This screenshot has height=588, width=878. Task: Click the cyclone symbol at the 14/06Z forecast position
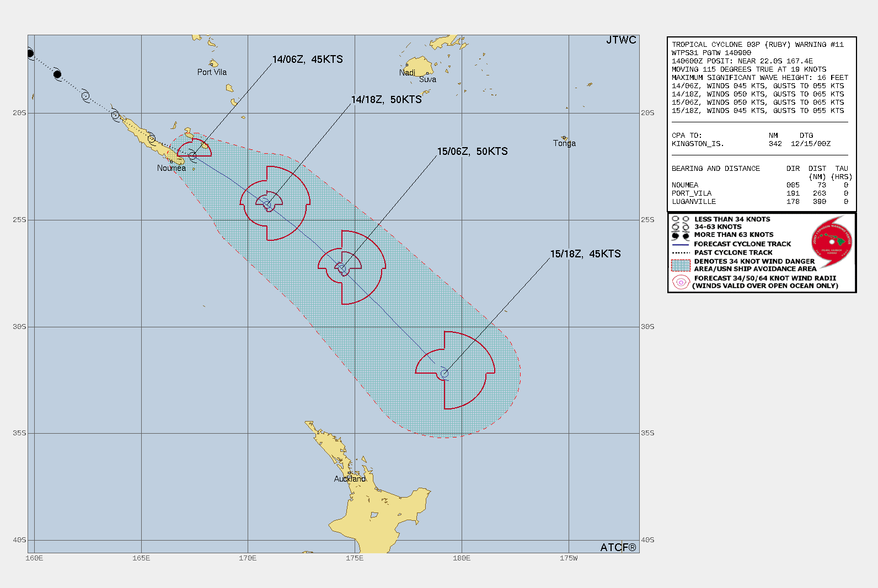click(192, 156)
